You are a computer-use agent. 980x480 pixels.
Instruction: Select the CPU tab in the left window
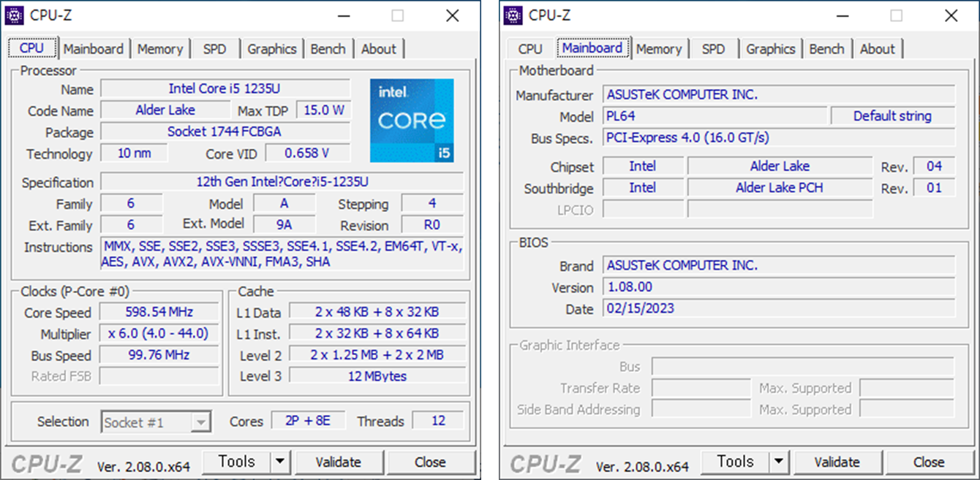click(32, 47)
